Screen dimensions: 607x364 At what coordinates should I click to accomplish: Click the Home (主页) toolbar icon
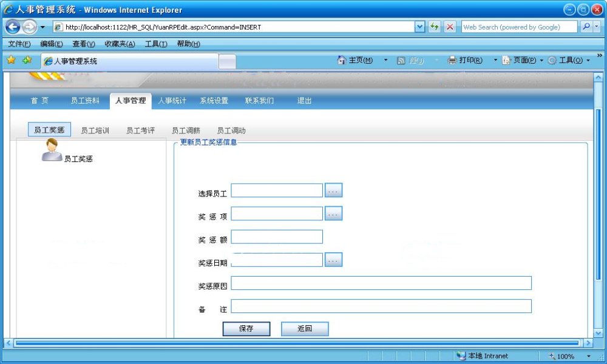pos(342,60)
